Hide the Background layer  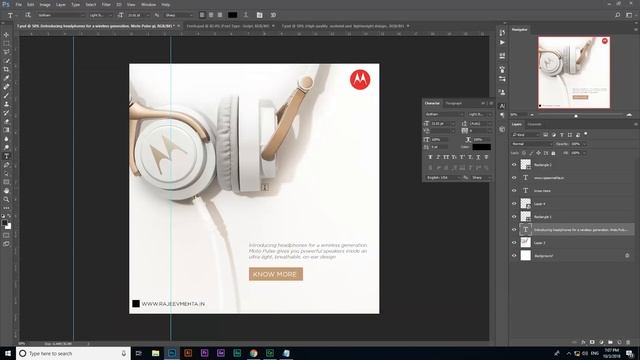[x=514, y=256]
